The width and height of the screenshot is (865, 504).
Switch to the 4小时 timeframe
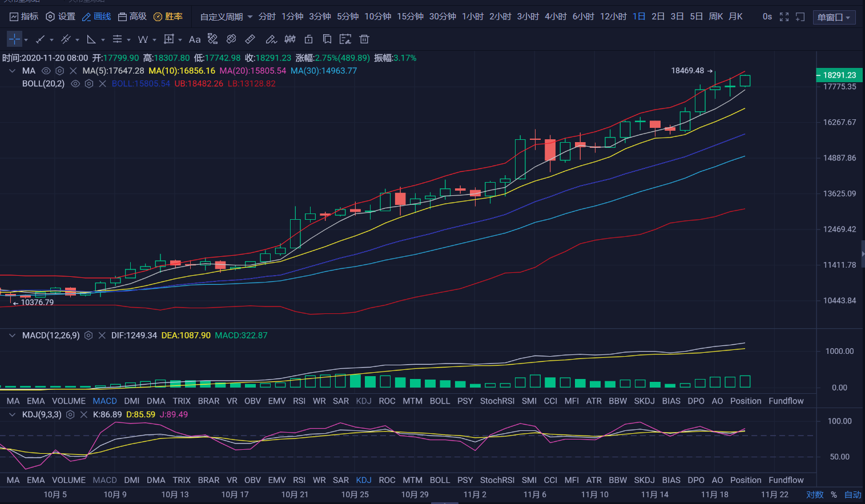point(556,17)
